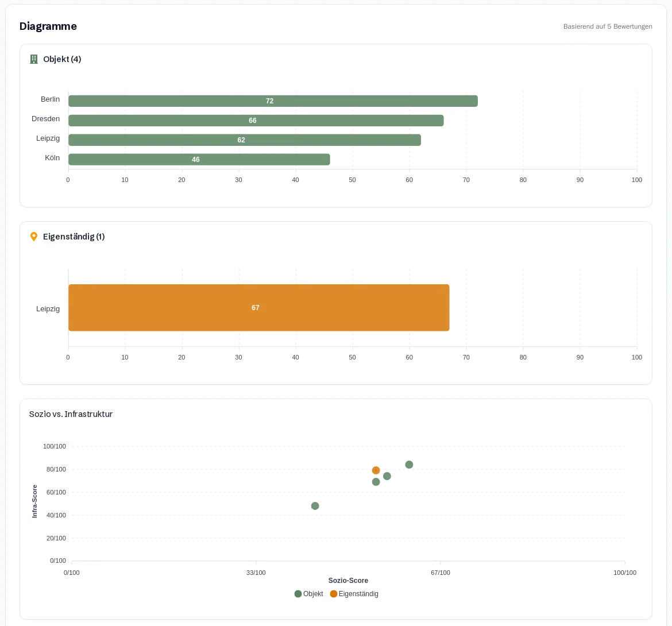Select the green Leipzig bar showing 62

245,140
